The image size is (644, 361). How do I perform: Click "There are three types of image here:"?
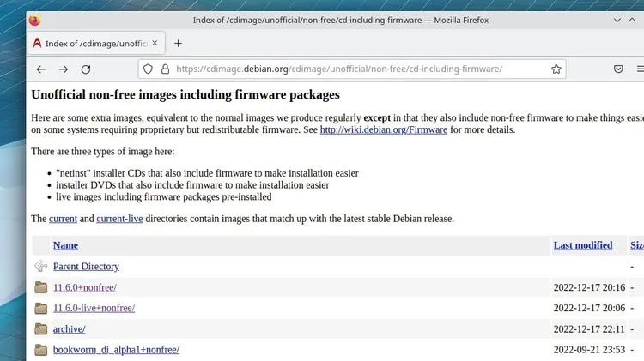(103, 152)
